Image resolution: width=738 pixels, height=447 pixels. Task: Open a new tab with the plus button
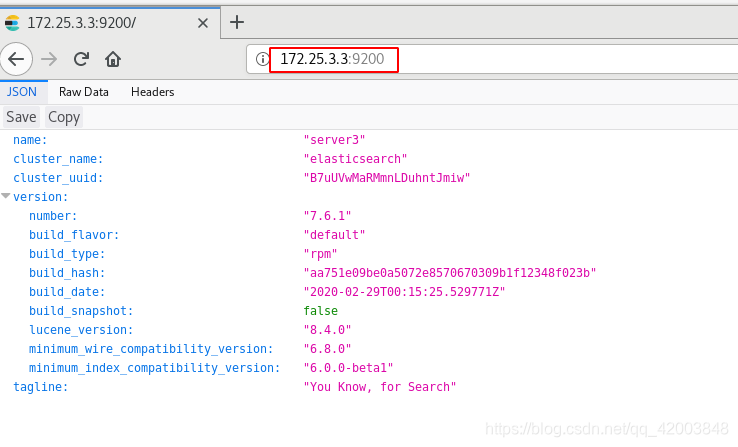[x=237, y=22]
